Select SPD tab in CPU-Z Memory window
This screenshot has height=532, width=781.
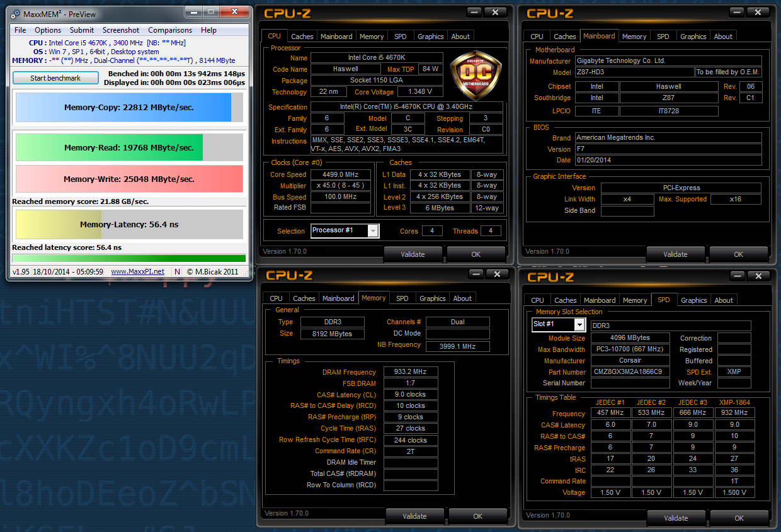tap(402, 298)
